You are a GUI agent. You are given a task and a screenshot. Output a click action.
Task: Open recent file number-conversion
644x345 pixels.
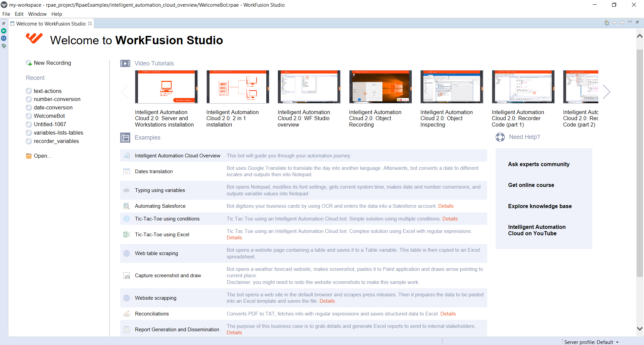tap(57, 99)
